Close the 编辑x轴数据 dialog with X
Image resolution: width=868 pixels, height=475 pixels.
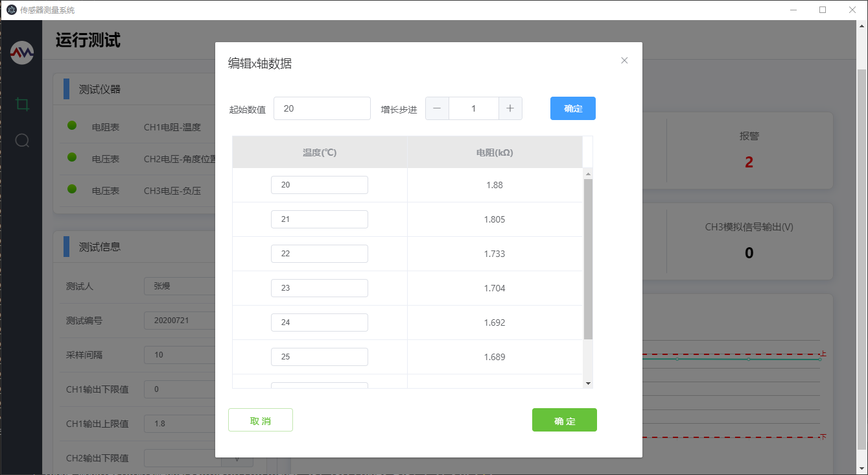click(x=624, y=60)
